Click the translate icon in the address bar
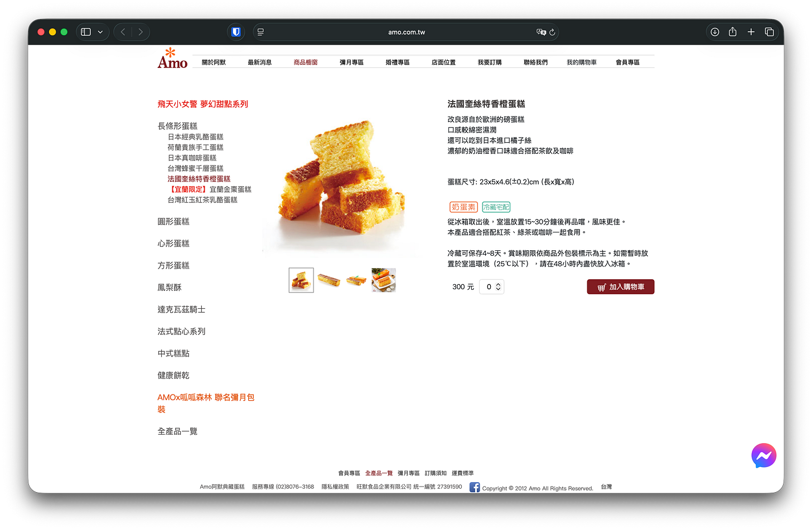The height and width of the screenshot is (530, 812). [541, 32]
